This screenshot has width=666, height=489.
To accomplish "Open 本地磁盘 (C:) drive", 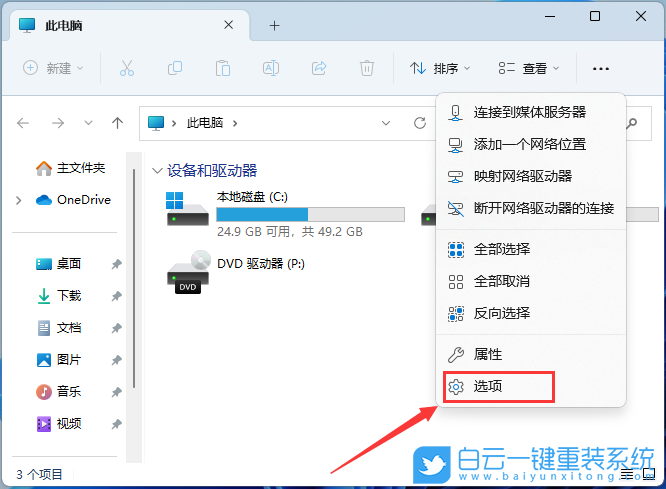I will 285,214.
